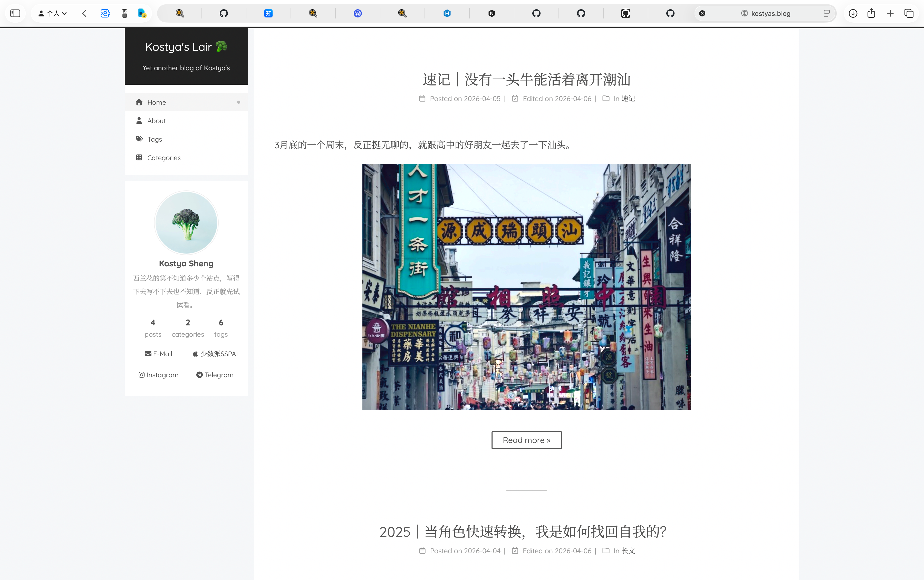Open the 个人 profile dropdown
Screen dimensions: 924x580
53,13
